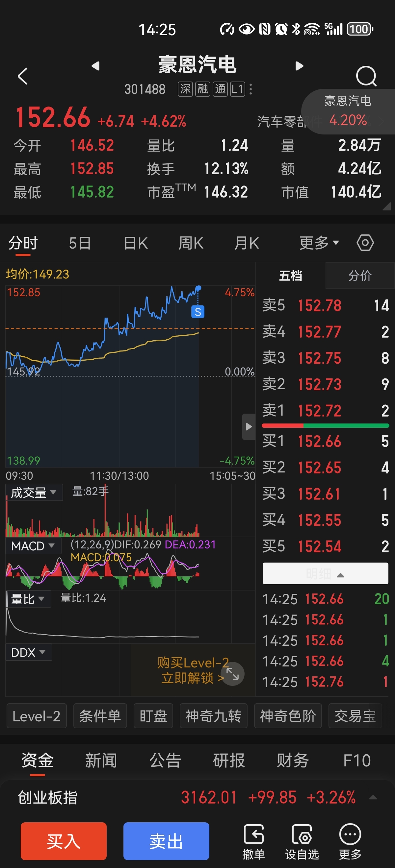Tap the 深 badge tag
The height and width of the screenshot is (868, 395).
[x=185, y=89]
